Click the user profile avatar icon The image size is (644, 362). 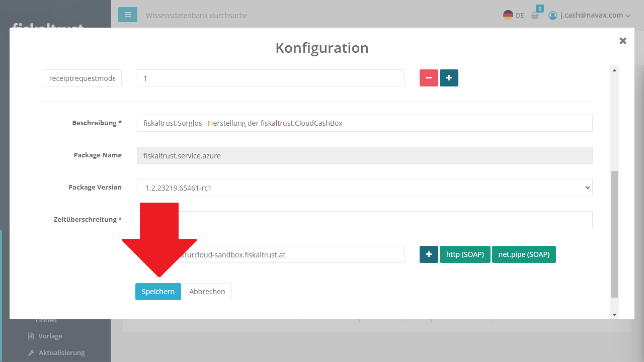[x=553, y=15]
